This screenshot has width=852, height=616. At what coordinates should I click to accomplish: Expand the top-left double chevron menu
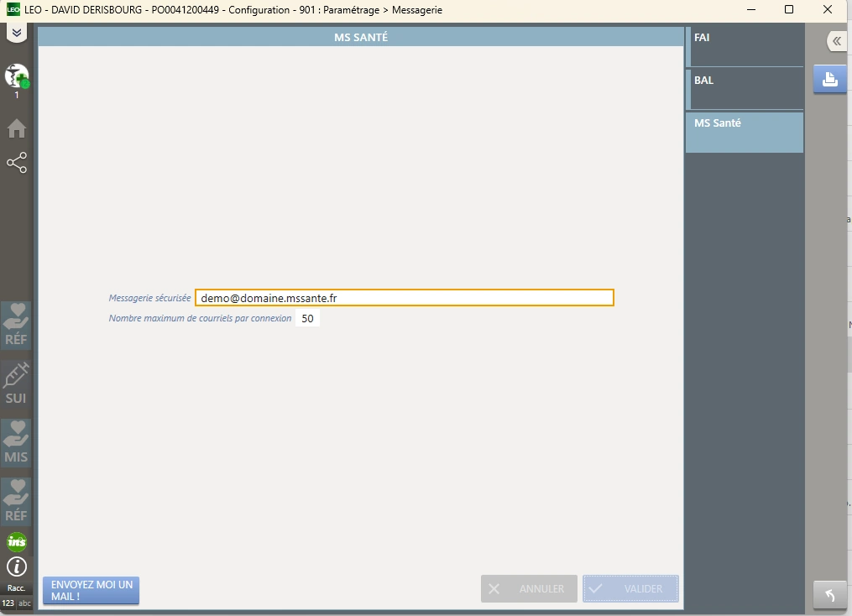16,33
